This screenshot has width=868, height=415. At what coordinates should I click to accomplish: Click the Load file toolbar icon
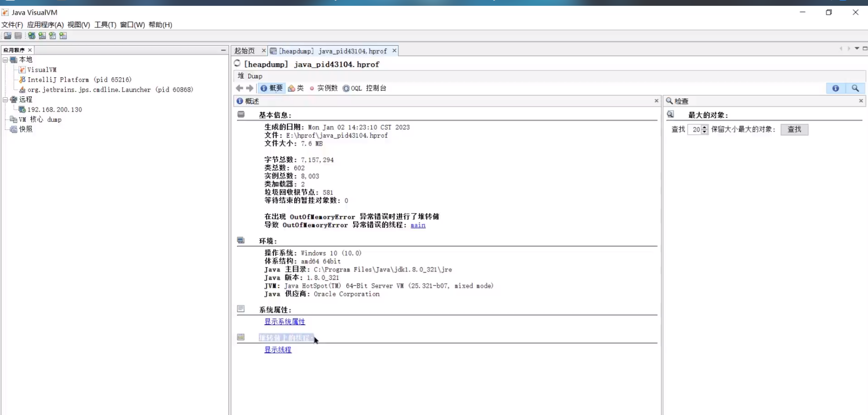point(8,36)
